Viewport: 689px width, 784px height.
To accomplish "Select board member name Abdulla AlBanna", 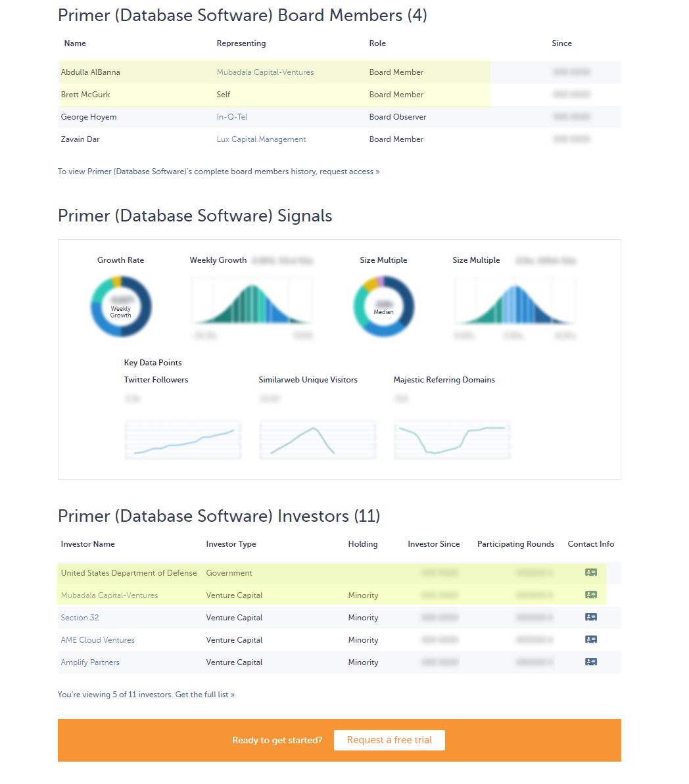I will point(91,72).
